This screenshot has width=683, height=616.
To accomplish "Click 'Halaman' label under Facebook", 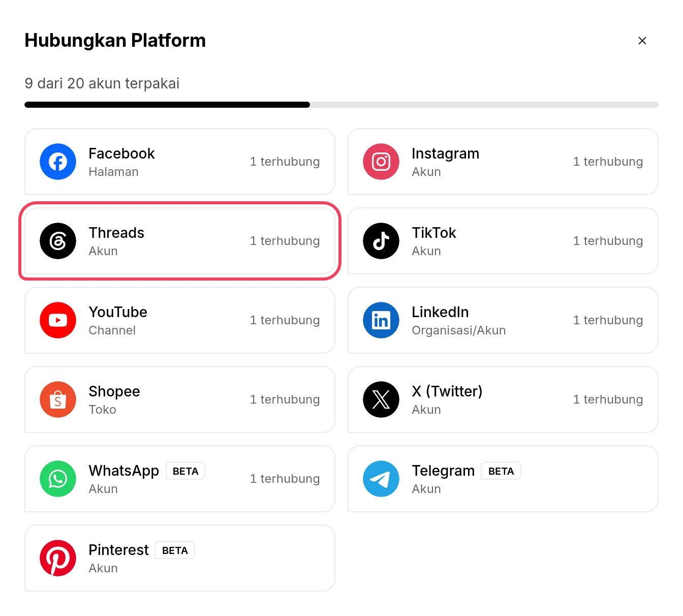I will coord(113,172).
